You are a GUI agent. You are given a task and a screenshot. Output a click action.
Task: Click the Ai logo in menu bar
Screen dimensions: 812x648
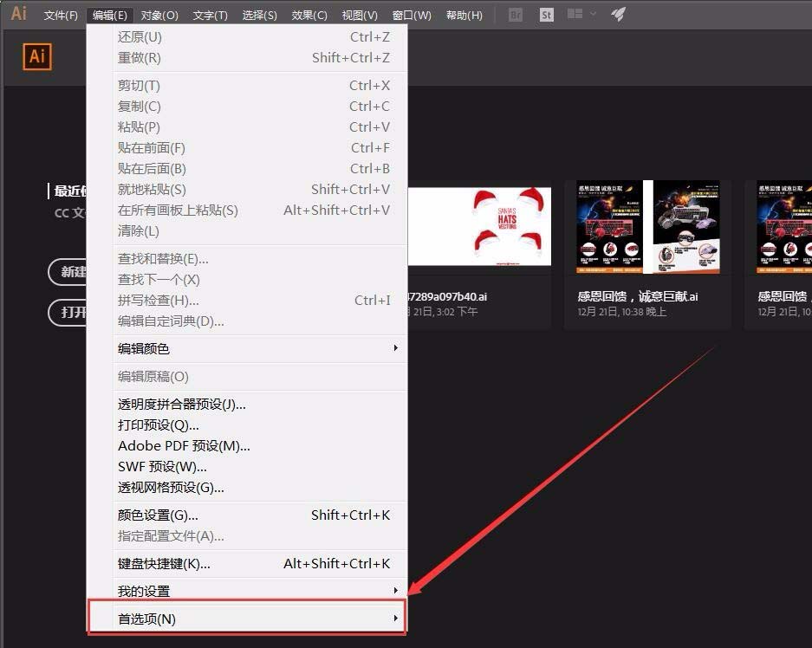click(19, 13)
